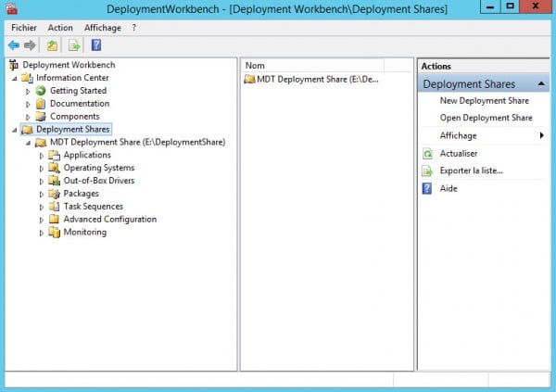556x392 pixels.
Task: Expand the Packages node
Action: (x=42, y=195)
